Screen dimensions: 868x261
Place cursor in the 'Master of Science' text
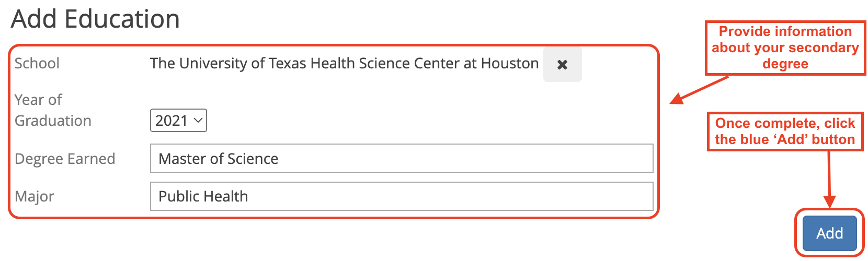click(218, 159)
